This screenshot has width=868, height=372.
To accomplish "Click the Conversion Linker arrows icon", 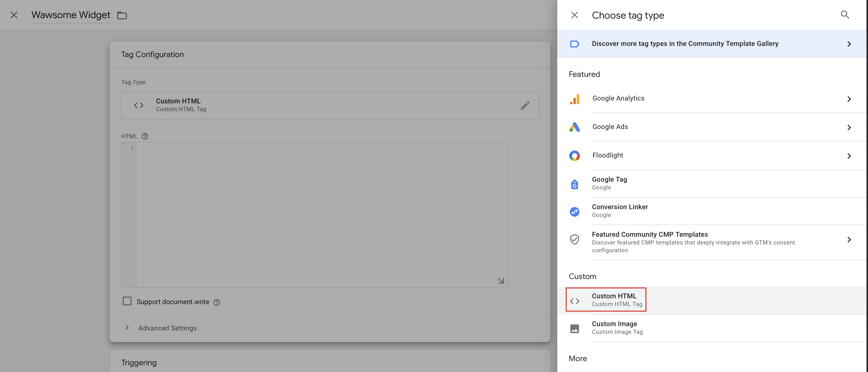I will click(x=574, y=212).
